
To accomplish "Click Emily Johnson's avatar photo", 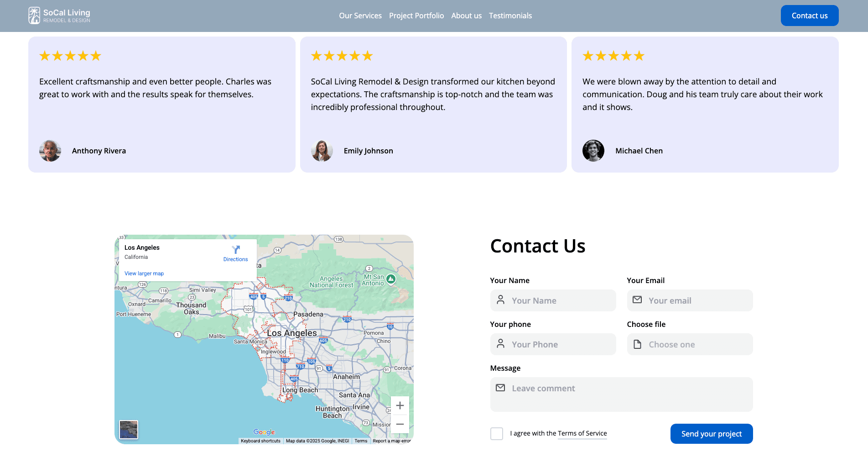I will pos(322,151).
